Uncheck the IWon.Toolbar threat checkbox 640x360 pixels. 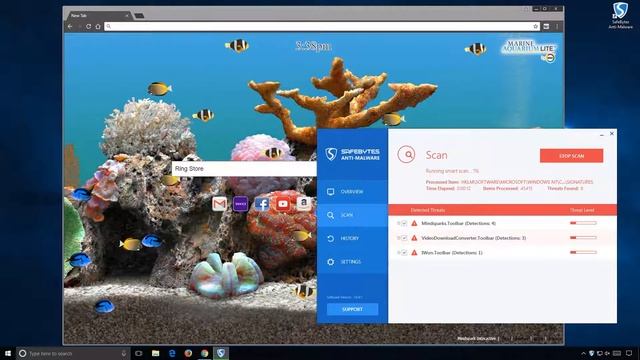pyautogui.click(x=404, y=253)
